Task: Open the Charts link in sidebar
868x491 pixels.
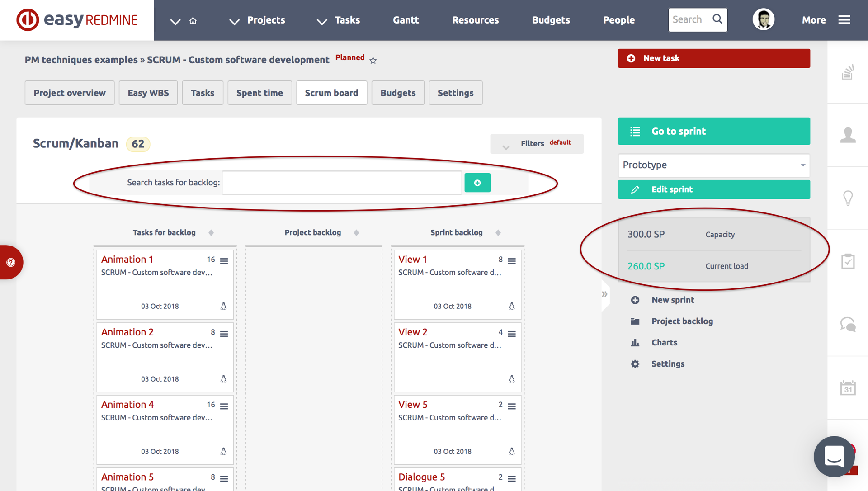Action: pos(664,342)
